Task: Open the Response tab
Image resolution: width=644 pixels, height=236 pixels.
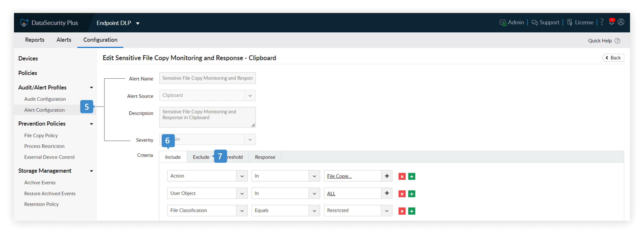Action: tap(265, 157)
